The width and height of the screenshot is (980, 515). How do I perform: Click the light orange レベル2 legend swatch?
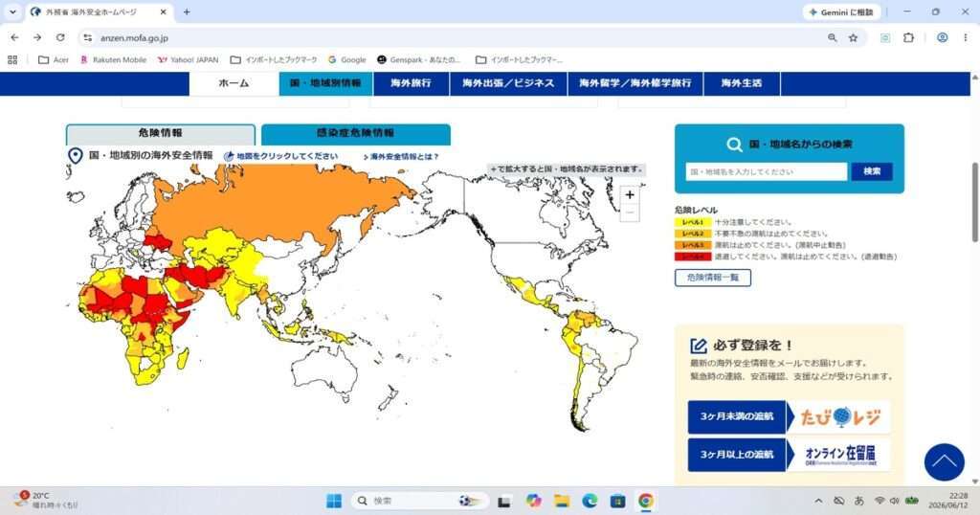[693, 234]
